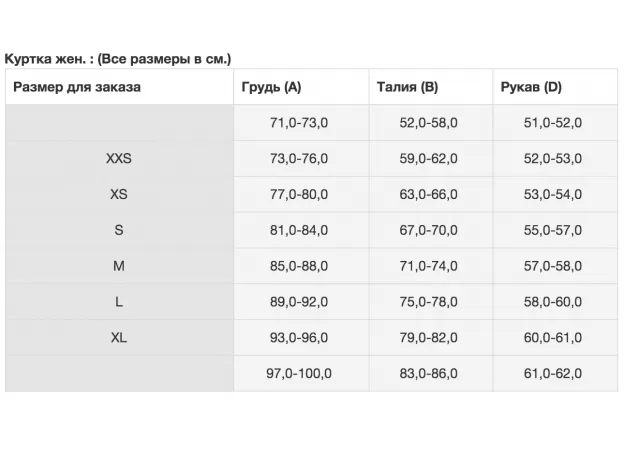Click the L size label

118,302
